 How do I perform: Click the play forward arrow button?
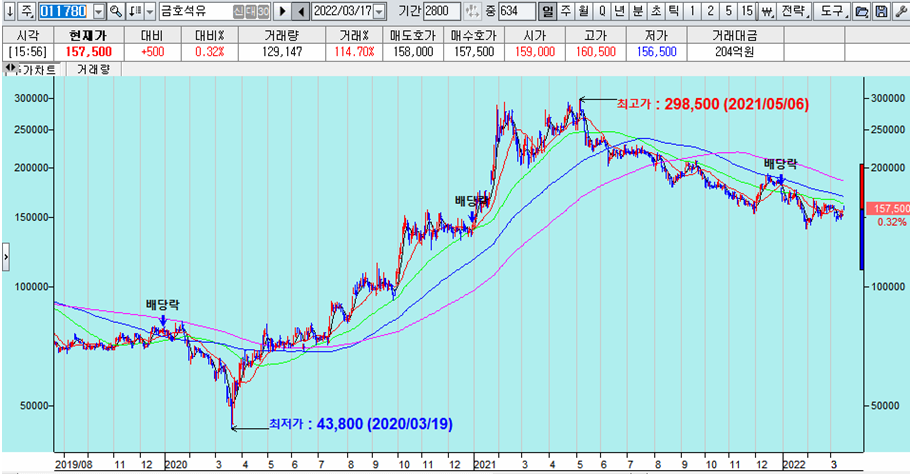pyautogui.click(x=282, y=11)
